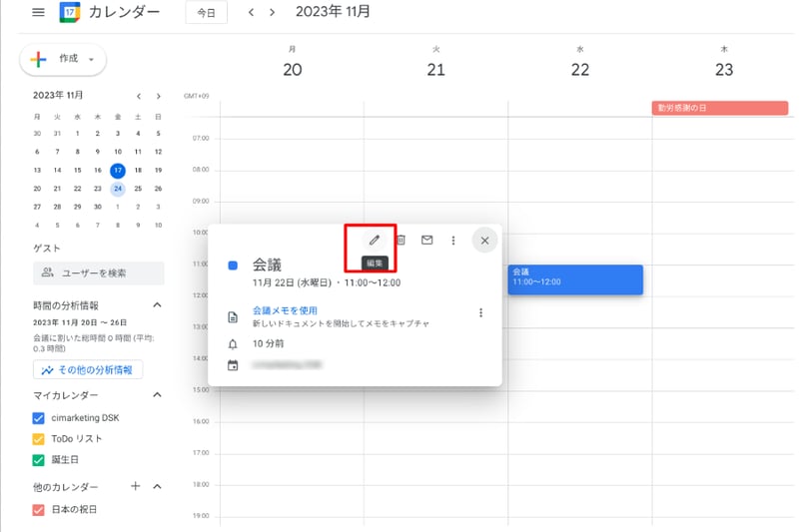Delete the event with the trash icon
Image resolution: width=803 pixels, height=532 pixels.
coord(401,241)
